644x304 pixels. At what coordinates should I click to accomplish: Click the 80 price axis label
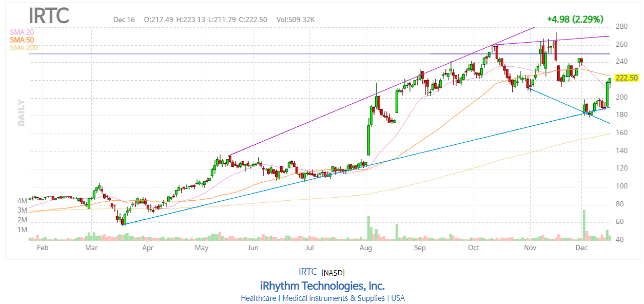(620, 204)
